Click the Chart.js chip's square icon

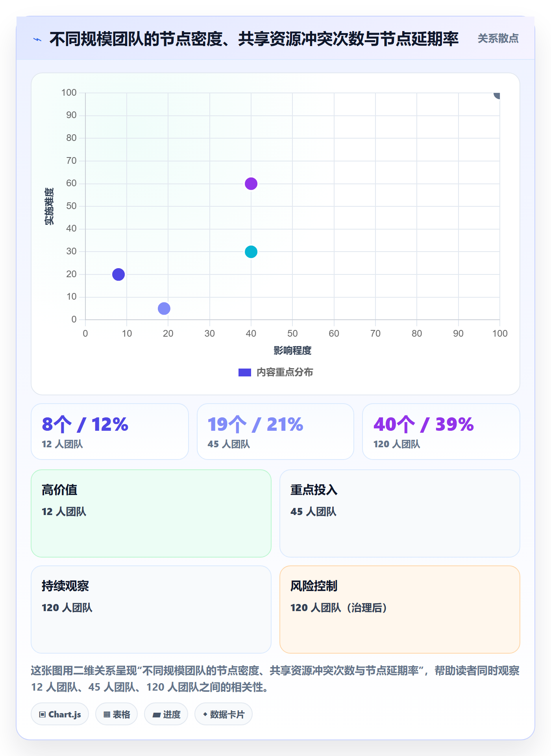[x=43, y=715]
